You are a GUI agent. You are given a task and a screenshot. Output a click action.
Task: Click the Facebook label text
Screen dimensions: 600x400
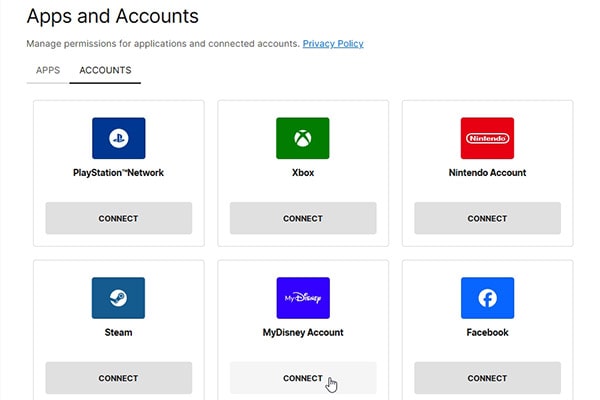tap(488, 332)
